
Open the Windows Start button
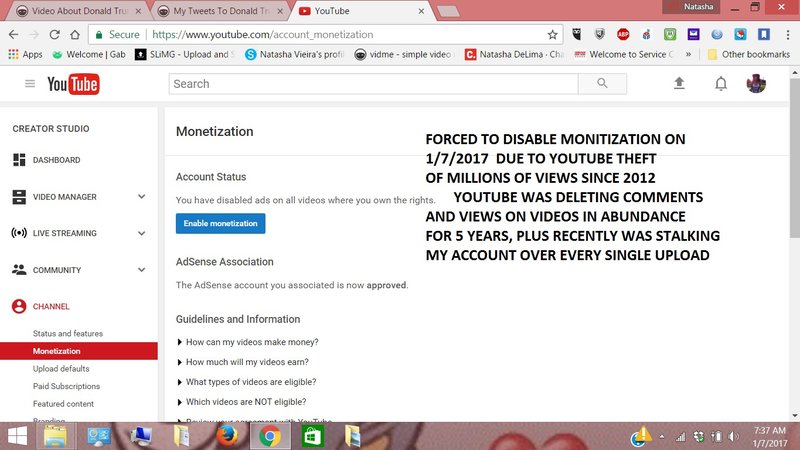pos(17,436)
